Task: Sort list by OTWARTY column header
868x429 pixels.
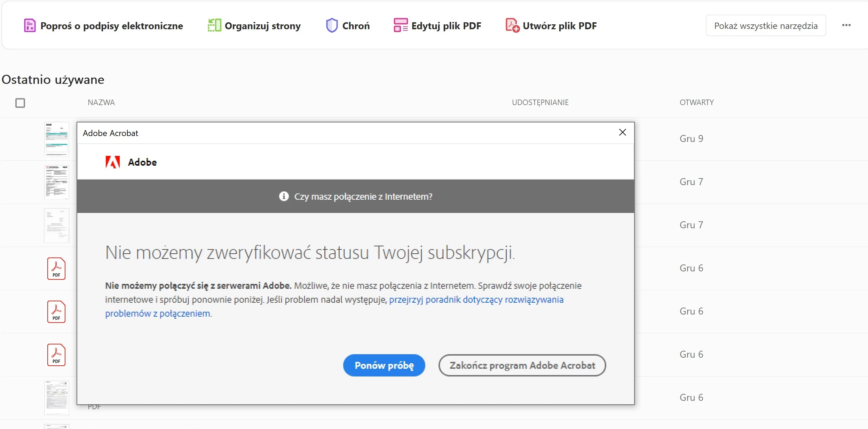Action: tap(696, 103)
